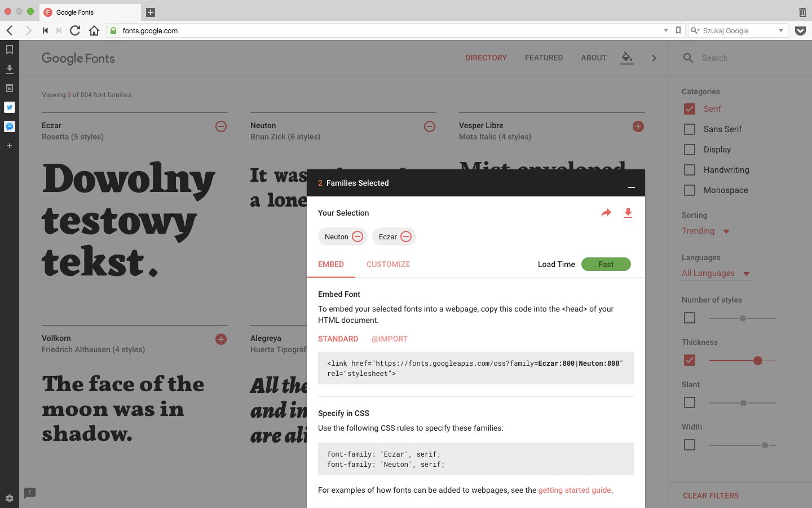Adjust the Thickness slider handle

coord(758,360)
